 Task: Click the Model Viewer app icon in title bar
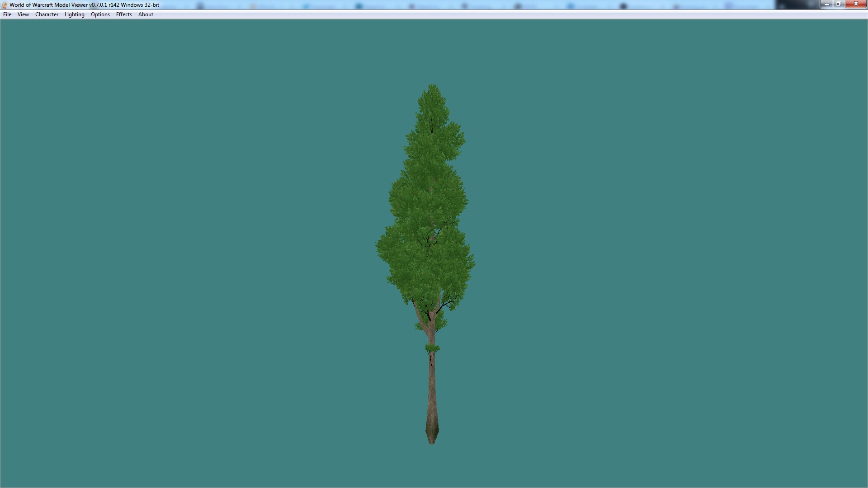[x=5, y=5]
